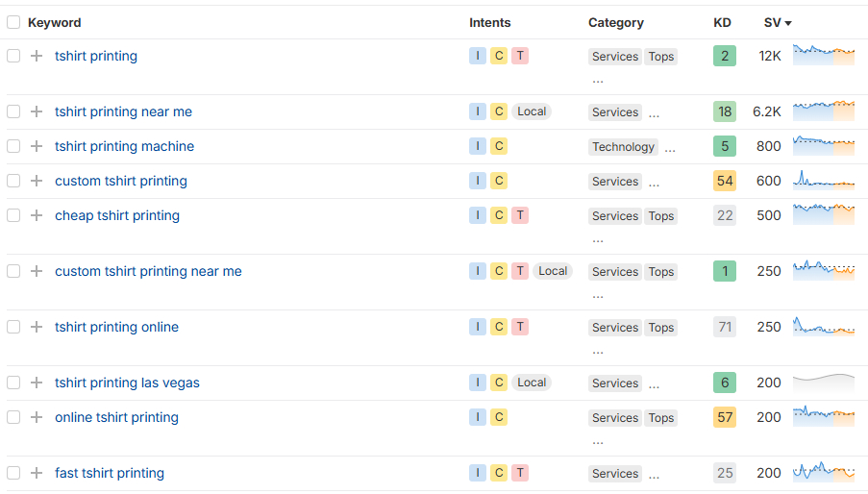This screenshot has width=868, height=494.
Task: Add 'tshirt printing las vegas' with plus icon
Action: point(37,383)
